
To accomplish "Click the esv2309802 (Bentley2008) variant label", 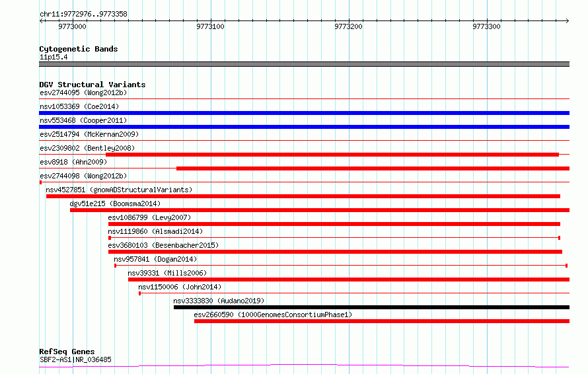I will click(x=87, y=148).
